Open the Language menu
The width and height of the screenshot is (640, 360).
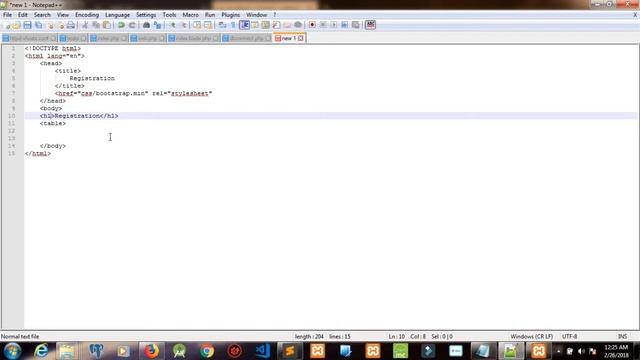pyautogui.click(x=117, y=15)
